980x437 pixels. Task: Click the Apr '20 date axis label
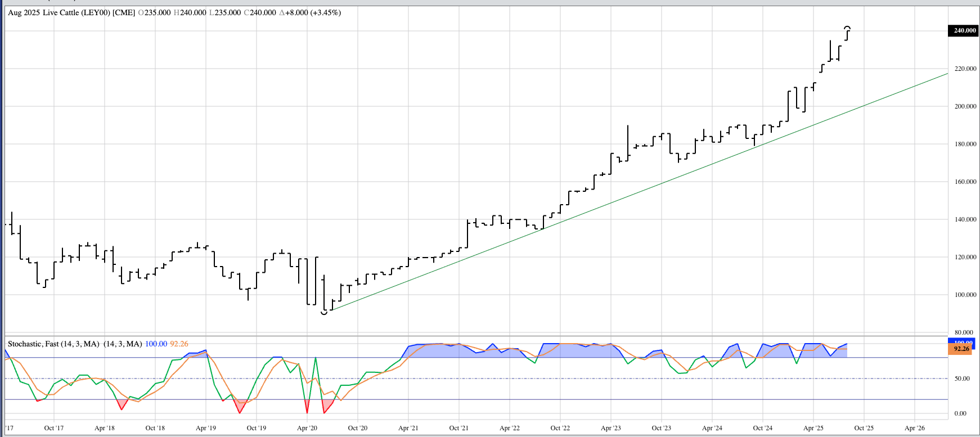(x=307, y=428)
